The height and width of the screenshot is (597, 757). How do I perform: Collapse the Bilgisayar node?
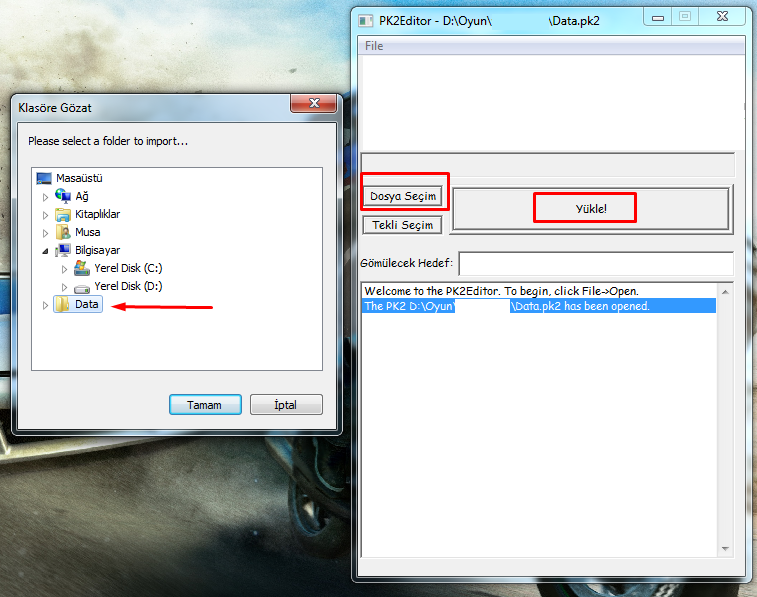click(45, 251)
